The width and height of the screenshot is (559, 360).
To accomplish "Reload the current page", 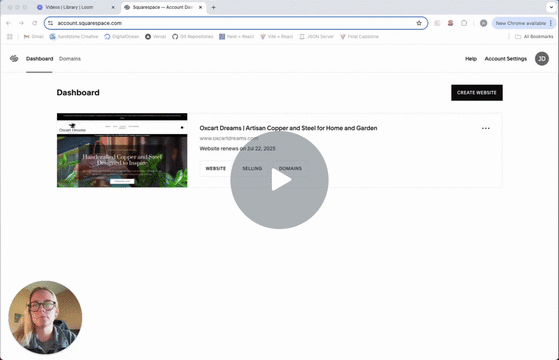I will 35,23.
